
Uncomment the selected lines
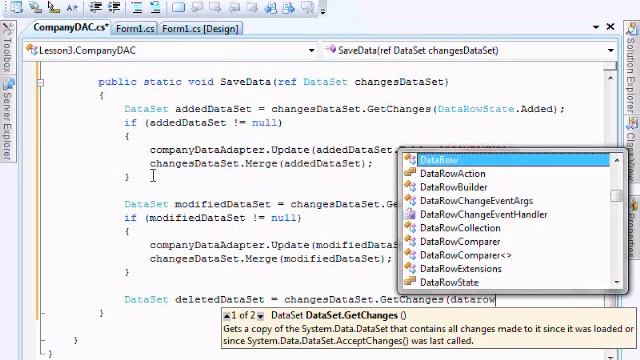155,7
